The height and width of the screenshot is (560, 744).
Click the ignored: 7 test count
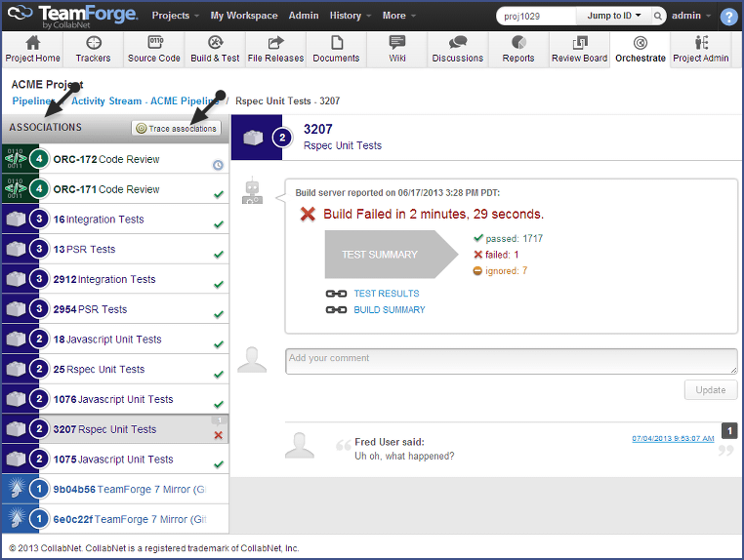pyautogui.click(x=500, y=271)
